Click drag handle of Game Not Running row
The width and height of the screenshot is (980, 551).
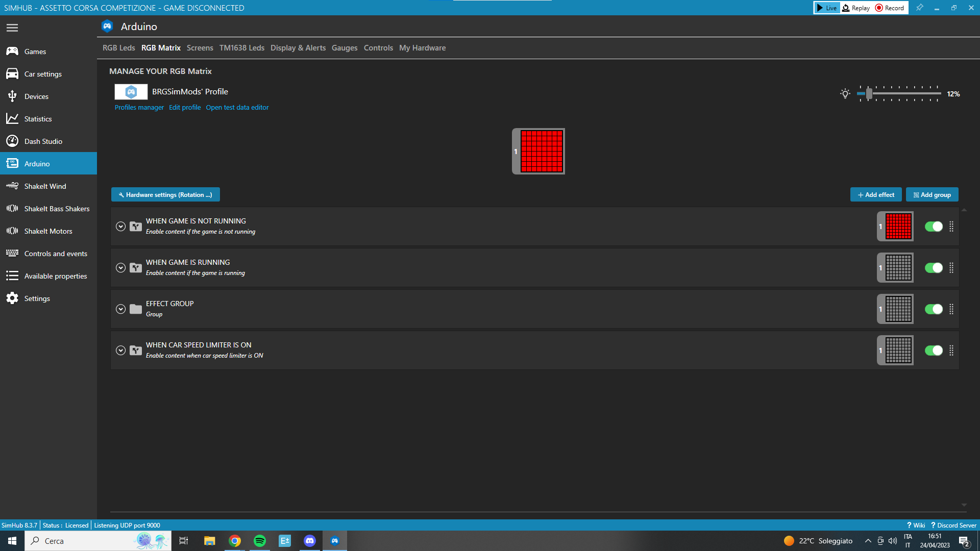(x=951, y=227)
